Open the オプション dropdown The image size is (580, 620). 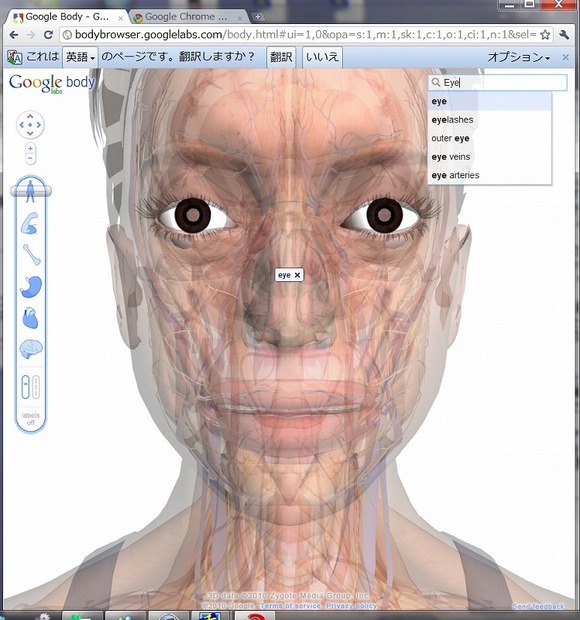pos(519,57)
